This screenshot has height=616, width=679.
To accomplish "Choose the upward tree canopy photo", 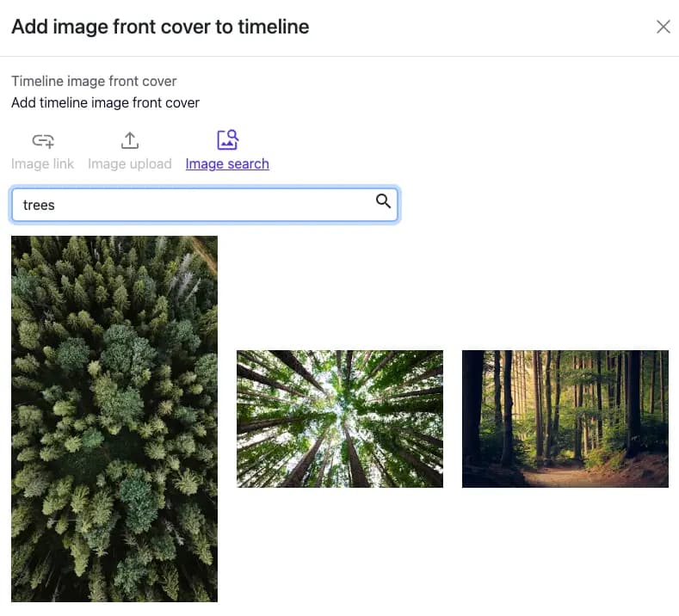I will coord(340,419).
